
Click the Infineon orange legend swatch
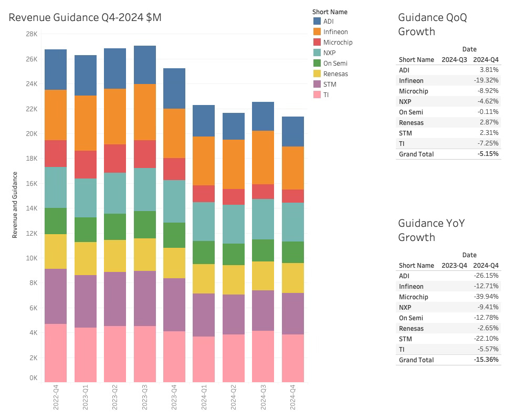point(317,31)
